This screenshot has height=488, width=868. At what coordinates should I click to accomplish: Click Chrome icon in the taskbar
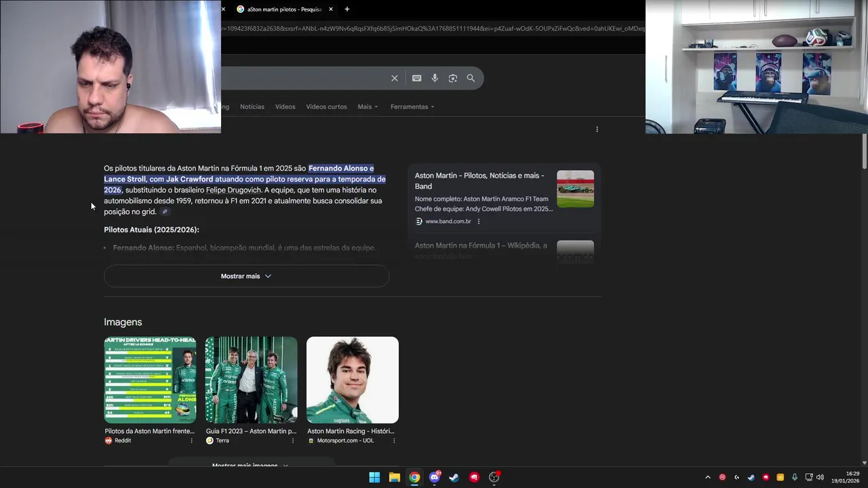click(x=414, y=477)
